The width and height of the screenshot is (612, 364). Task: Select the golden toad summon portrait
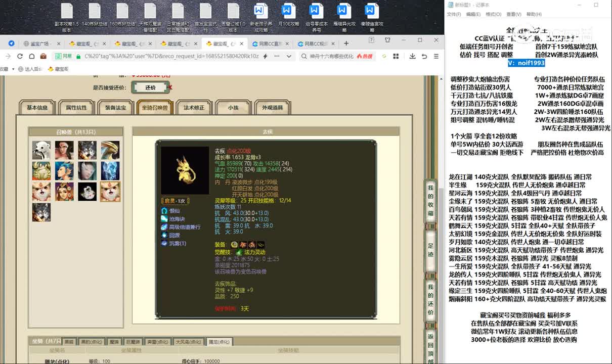pos(41,171)
